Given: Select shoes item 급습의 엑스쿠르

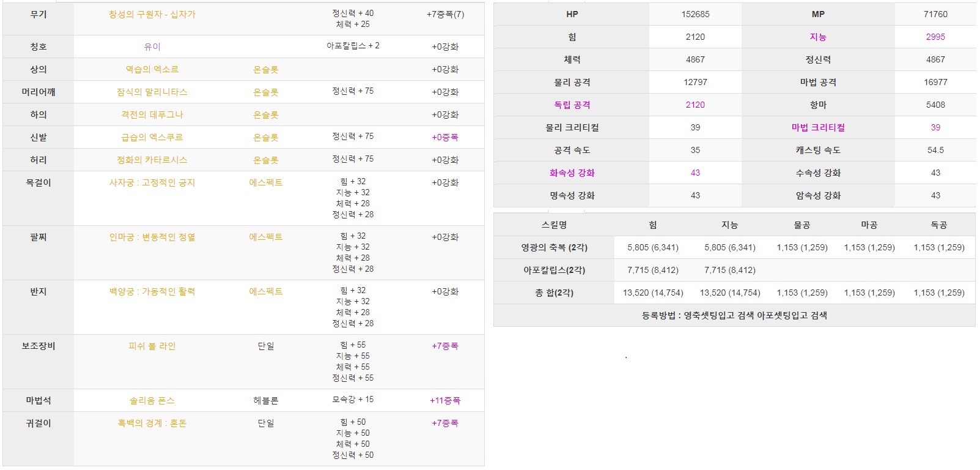Looking at the screenshot, I should pos(152,137).
